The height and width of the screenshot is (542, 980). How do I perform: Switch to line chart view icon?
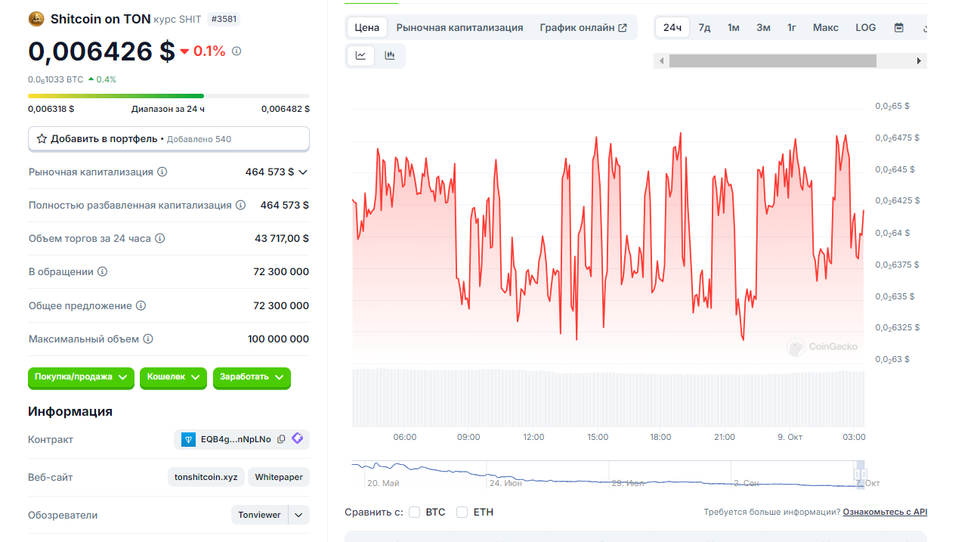click(361, 55)
